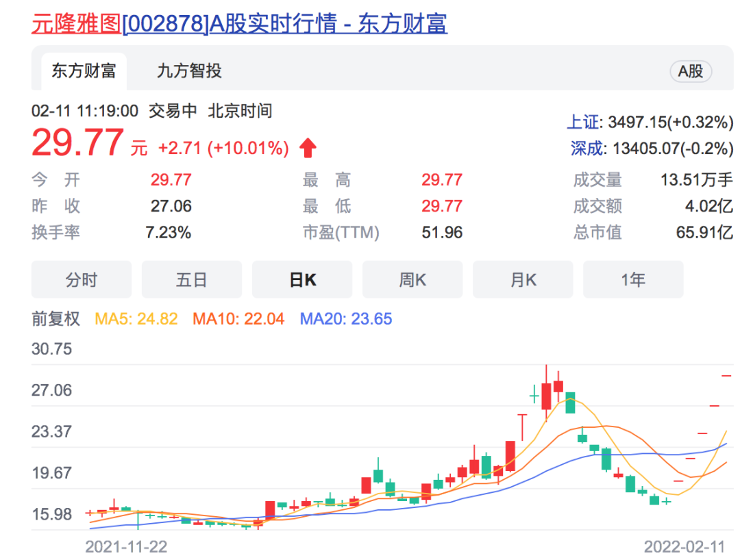Open the 上证 index link

click(582, 123)
